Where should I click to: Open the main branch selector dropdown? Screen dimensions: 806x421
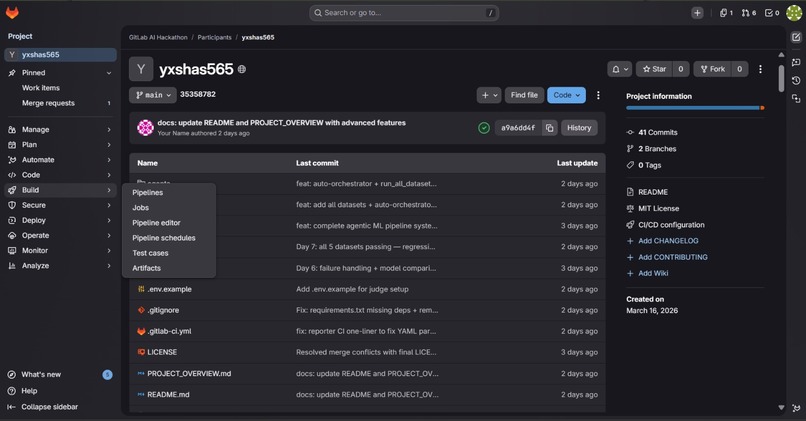[153, 95]
